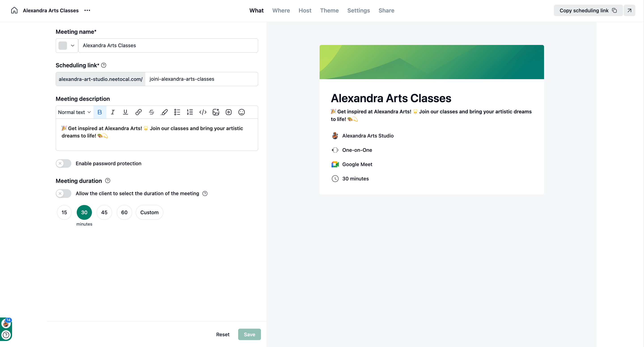Open scheduling link help tooltip

104,65
